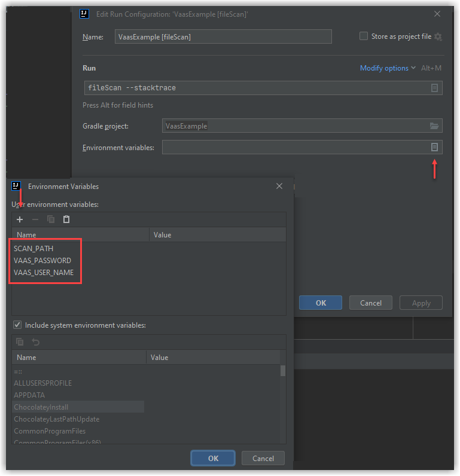Open Store as project file gear settings
This screenshot has width=460, height=476.
[438, 36]
